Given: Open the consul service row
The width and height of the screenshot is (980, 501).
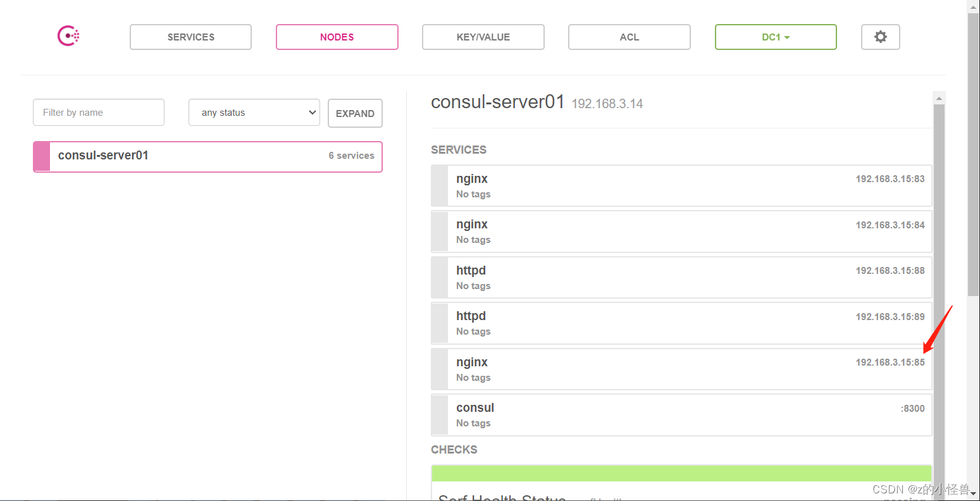Looking at the screenshot, I should tap(681, 415).
